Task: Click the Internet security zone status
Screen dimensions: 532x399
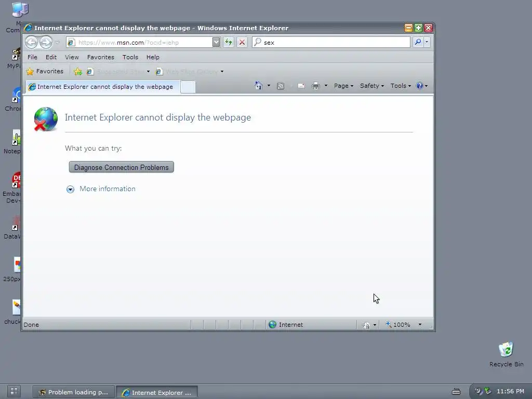Action: click(286, 325)
